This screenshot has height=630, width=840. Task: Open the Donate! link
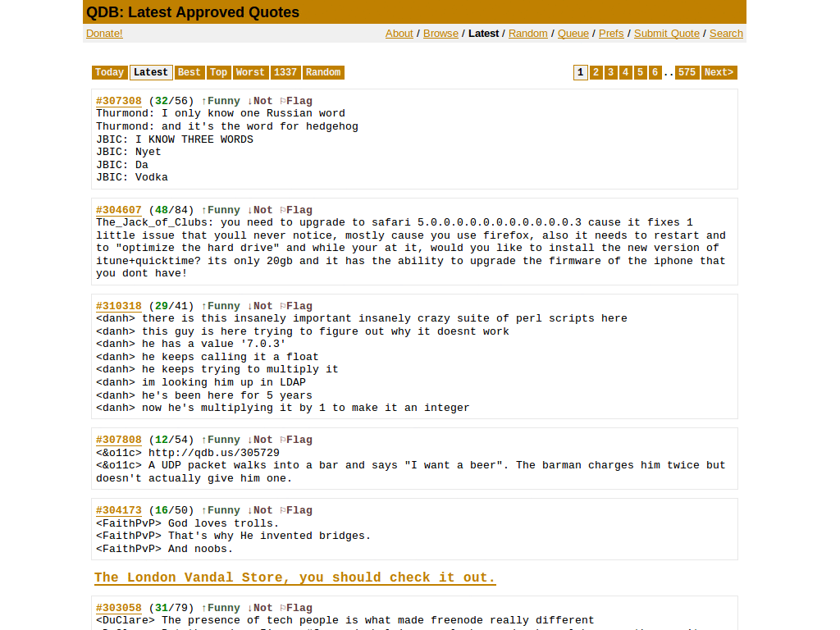pyautogui.click(x=104, y=33)
